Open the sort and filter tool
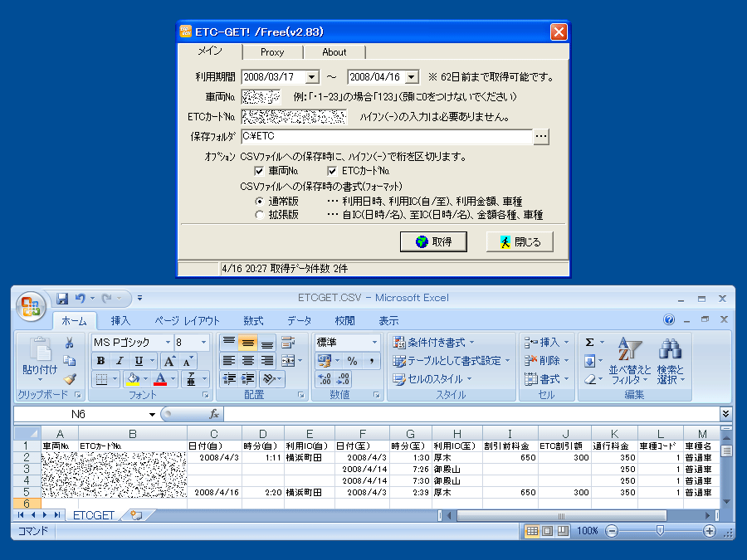The width and height of the screenshot is (747, 560). coord(630,361)
